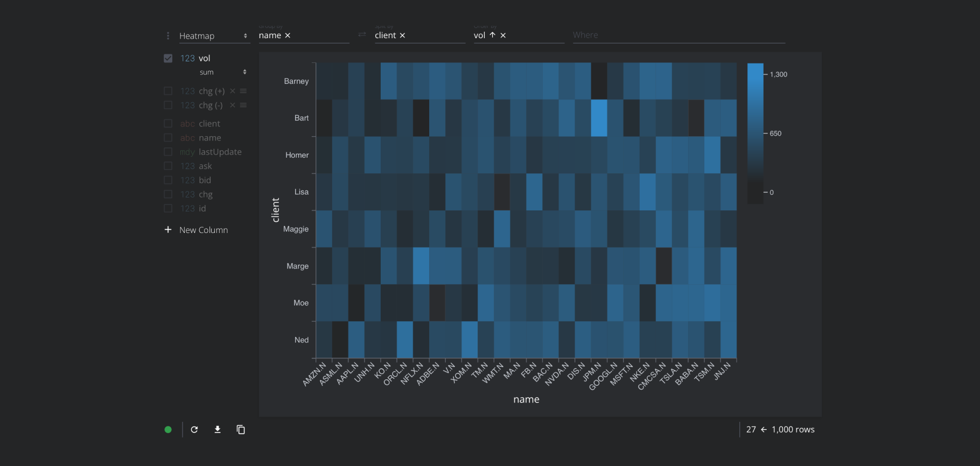Viewport: 980px width, 466px height.
Task: Click the reset refresh icon
Action: pos(194,429)
